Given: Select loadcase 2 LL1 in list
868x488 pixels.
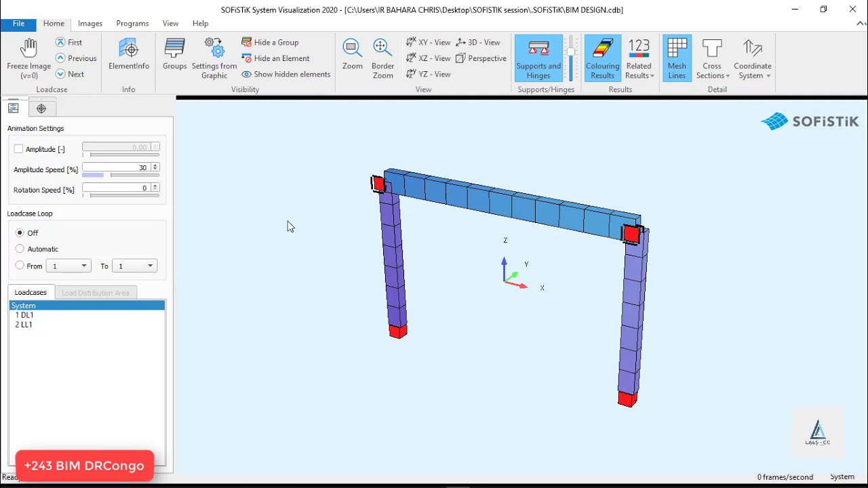Looking at the screenshot, I should coord(87,325).
